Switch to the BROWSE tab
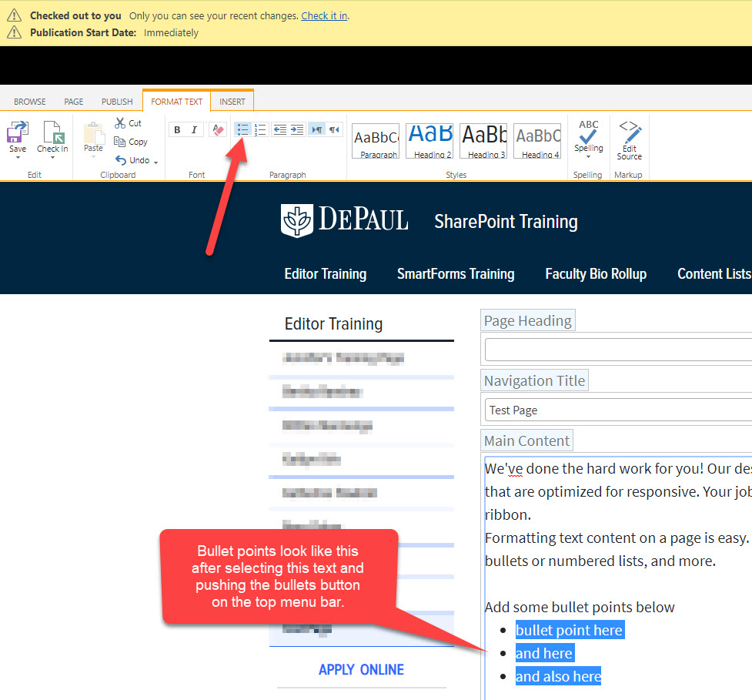752x700 pixels. click(30, 102)
